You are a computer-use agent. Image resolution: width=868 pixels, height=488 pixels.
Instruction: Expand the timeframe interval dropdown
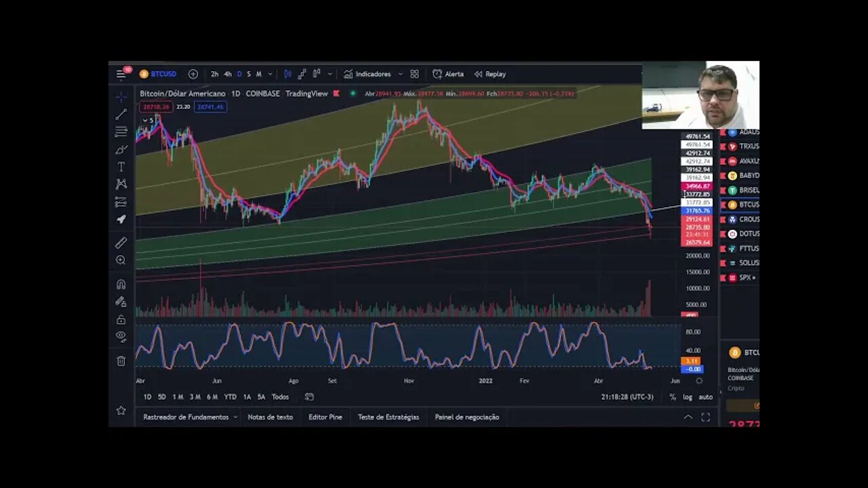[x=270, y=74]
